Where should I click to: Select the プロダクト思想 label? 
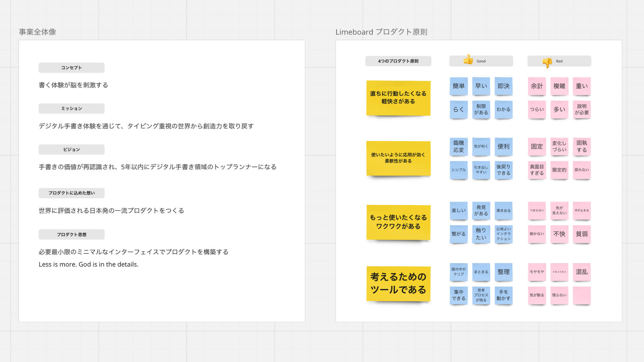click(x=71, y=235)
